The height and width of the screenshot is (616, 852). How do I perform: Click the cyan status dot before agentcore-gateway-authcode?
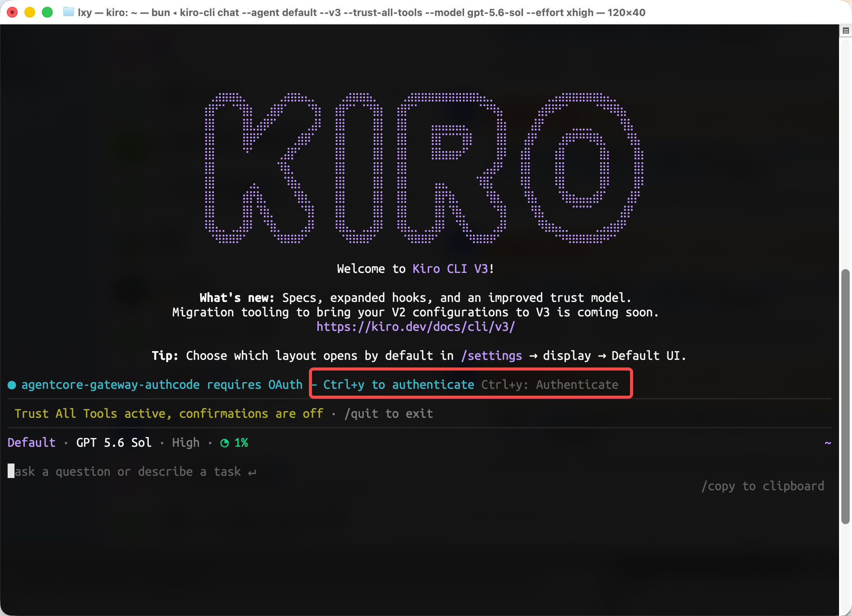[x=12, y=385]
